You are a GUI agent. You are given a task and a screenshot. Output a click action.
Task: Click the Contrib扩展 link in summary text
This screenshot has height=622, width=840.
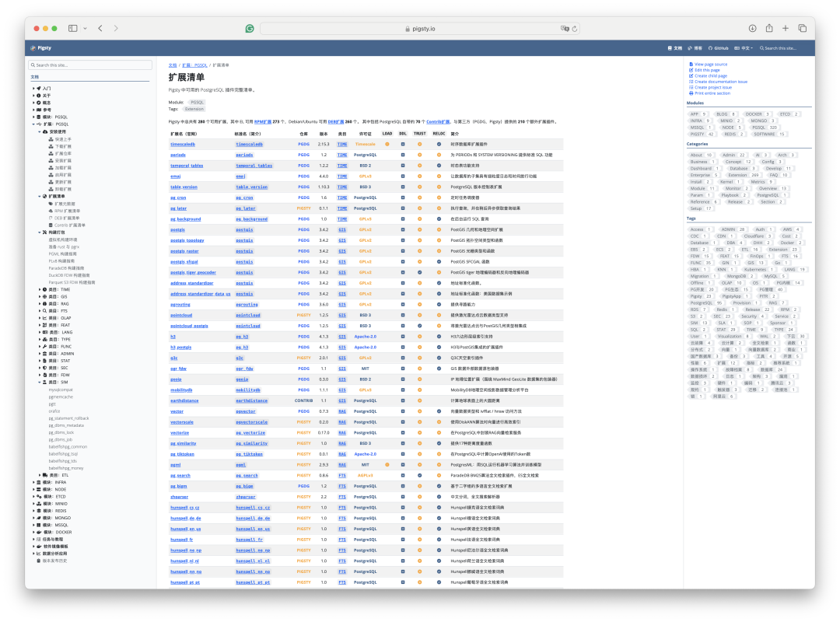[x=438, y=121]
